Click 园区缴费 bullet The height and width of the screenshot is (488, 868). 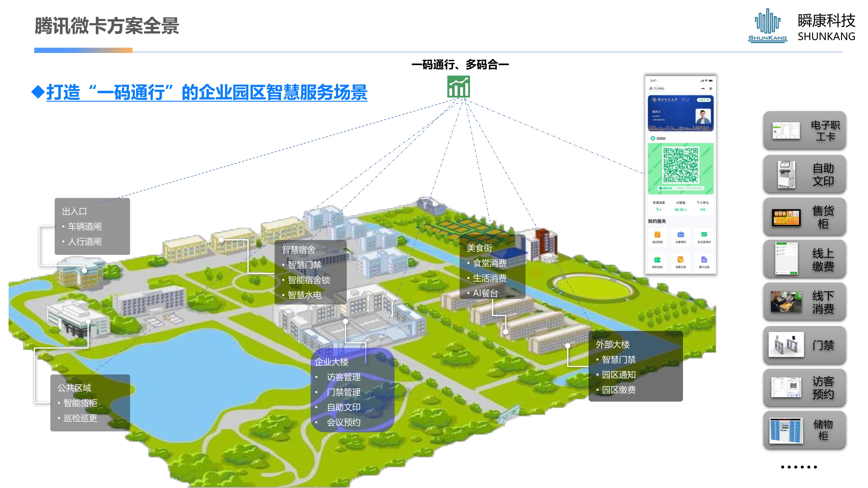point(619,390)
